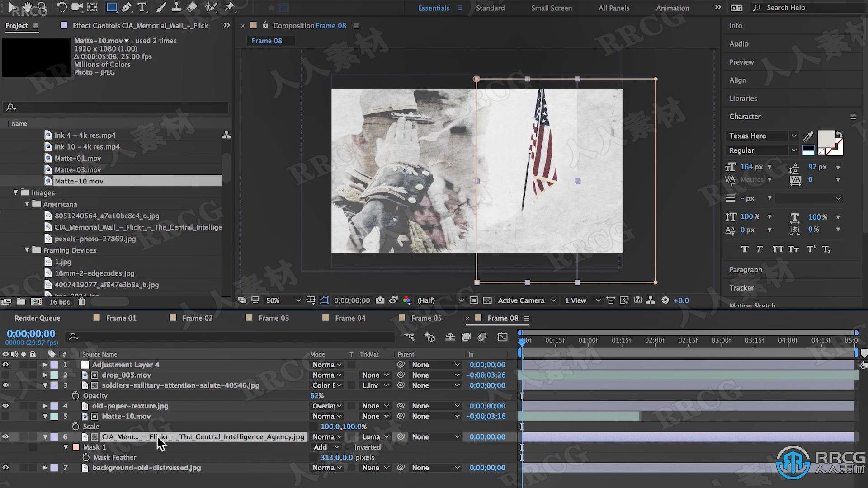Screen dimensions: 868x488
Task: Open the Luma track matte dropdown
Action: click(375, 437)
